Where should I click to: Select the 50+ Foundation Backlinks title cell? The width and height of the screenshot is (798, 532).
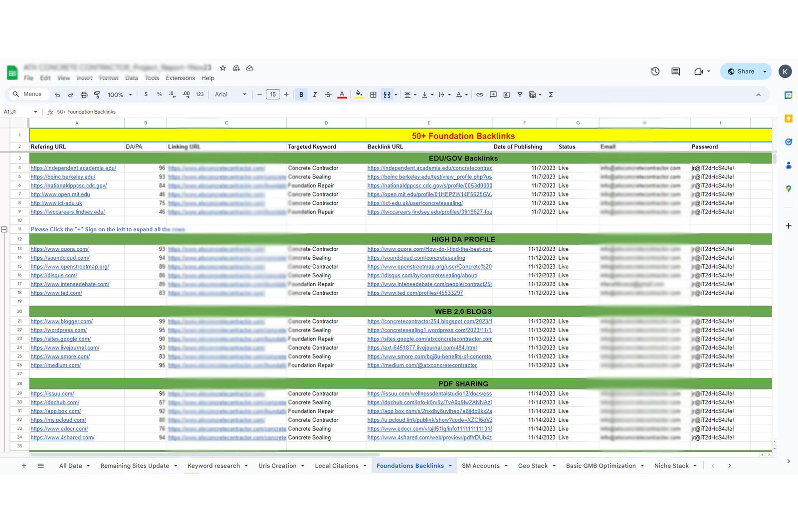[x=400, y=136]
